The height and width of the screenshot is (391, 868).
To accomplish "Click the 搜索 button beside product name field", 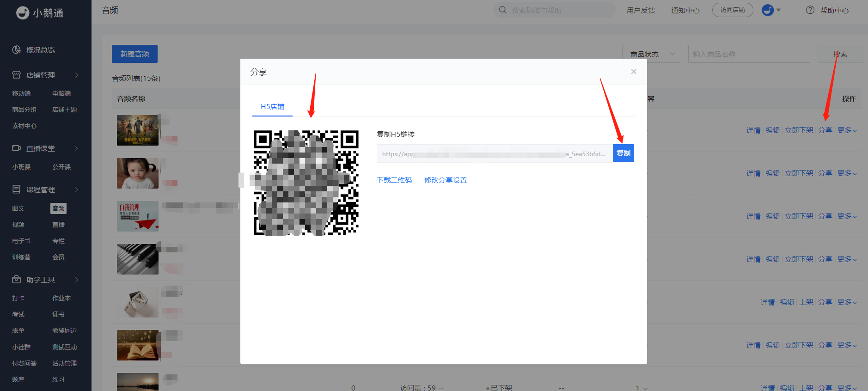I will coord(840,54).
